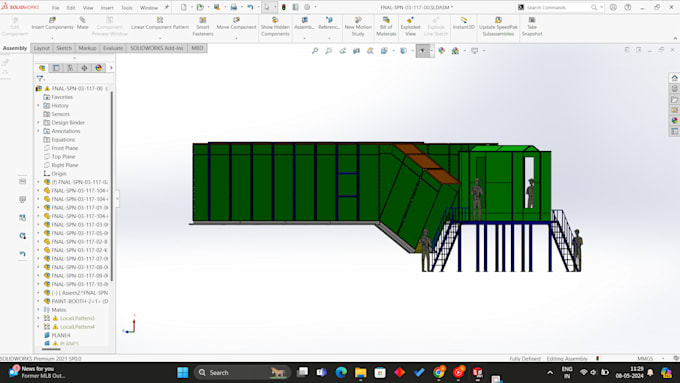Switch to the Evaluate tab

(x=113, y=48)
